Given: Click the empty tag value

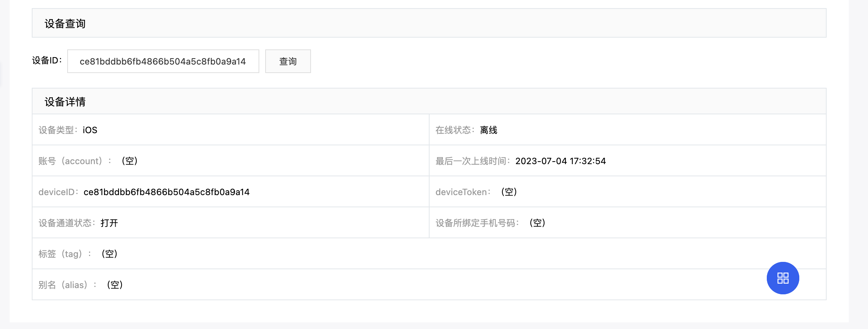Looking at the screenshot, I should pyautogui.click(x=109, y=254).
